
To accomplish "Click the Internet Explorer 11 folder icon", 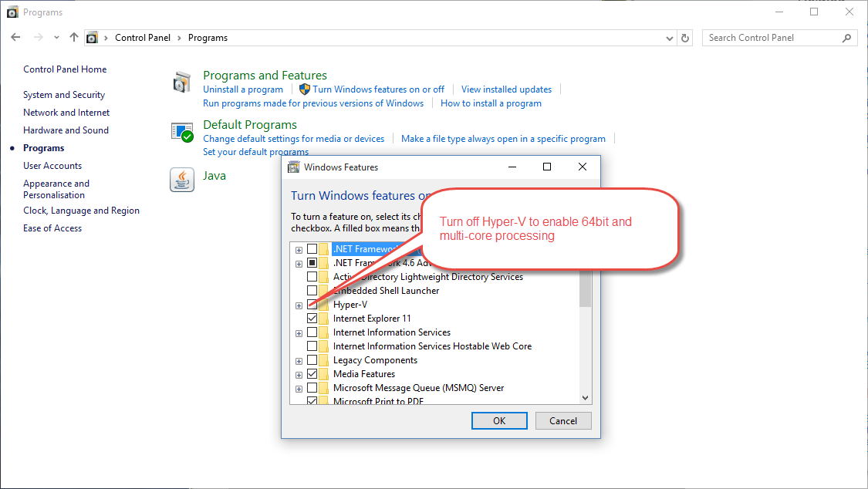I will 324,318.
